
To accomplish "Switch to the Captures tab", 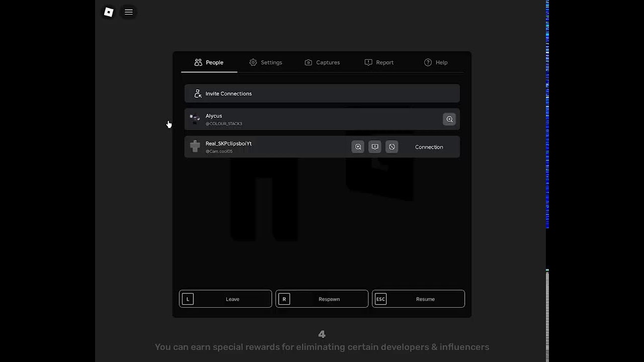I will 322,62.
